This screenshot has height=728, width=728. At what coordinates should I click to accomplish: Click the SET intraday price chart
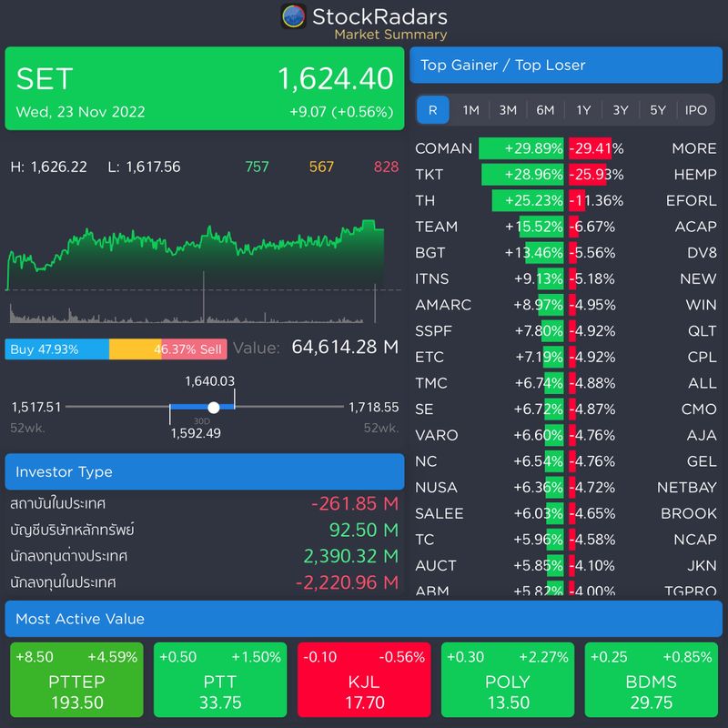tap(196, 255)
